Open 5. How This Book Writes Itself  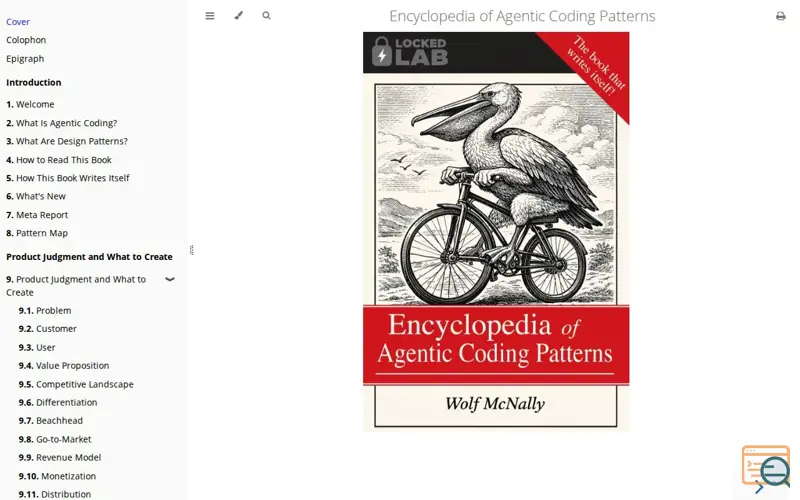point(68,178)
